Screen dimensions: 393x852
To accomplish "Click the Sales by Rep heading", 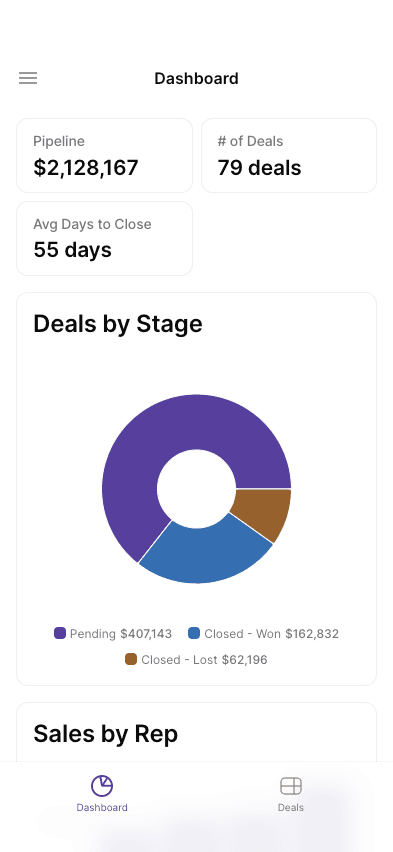I will pos(105,734).
